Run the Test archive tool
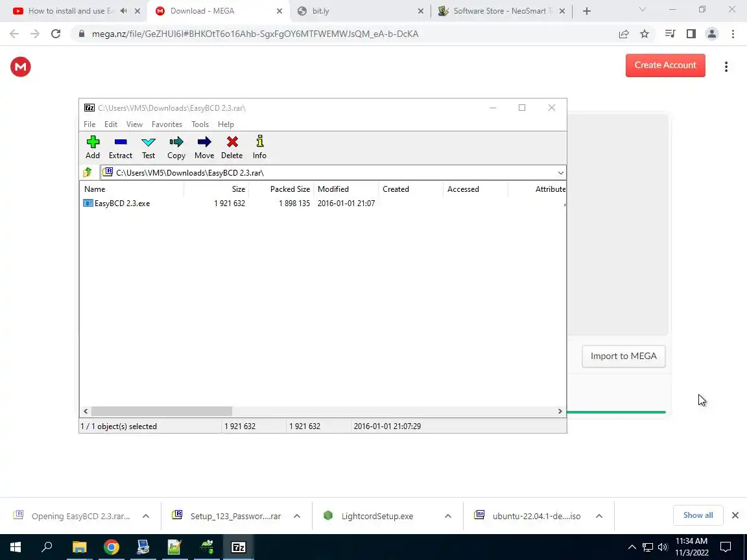The height and width of the screenshot is (560, 747). (x=148, y=147)
